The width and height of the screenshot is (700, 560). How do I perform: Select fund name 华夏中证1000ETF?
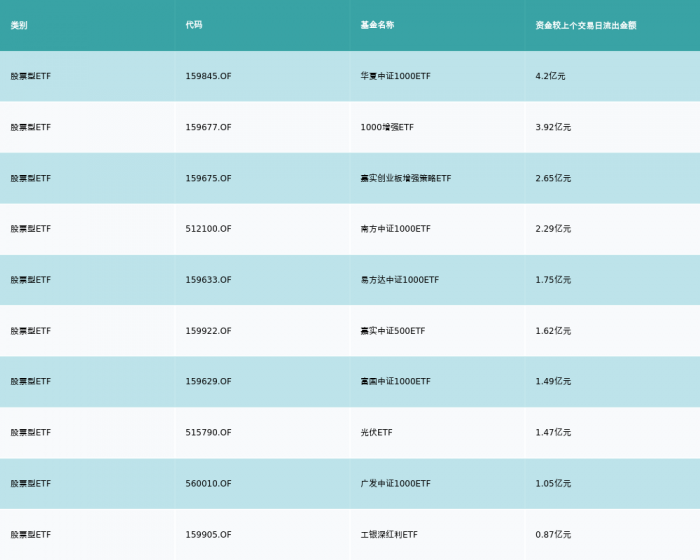pos(396,76)
